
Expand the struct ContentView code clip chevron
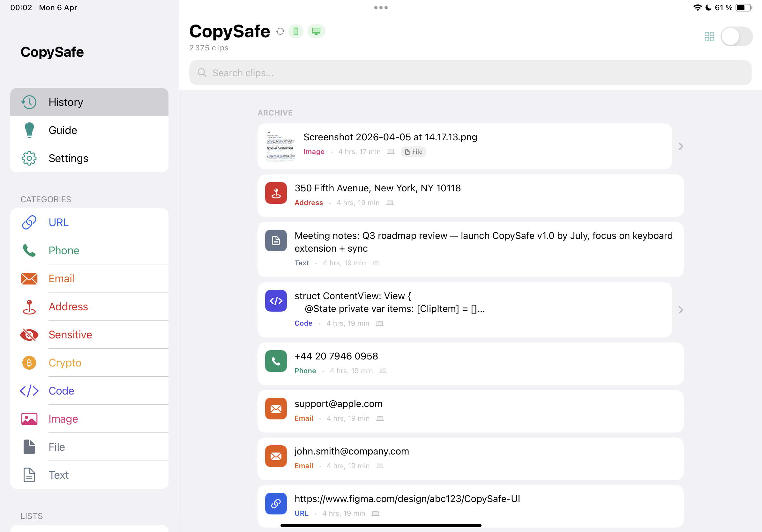coord(681,309)
